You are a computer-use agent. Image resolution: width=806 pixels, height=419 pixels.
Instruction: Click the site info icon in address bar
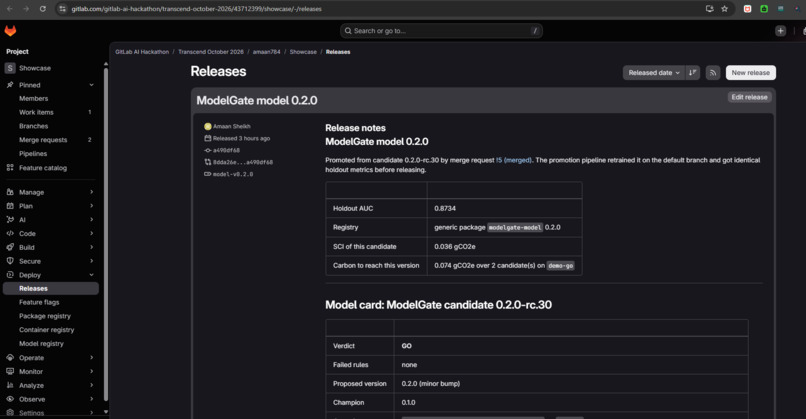tap(62, 9)
